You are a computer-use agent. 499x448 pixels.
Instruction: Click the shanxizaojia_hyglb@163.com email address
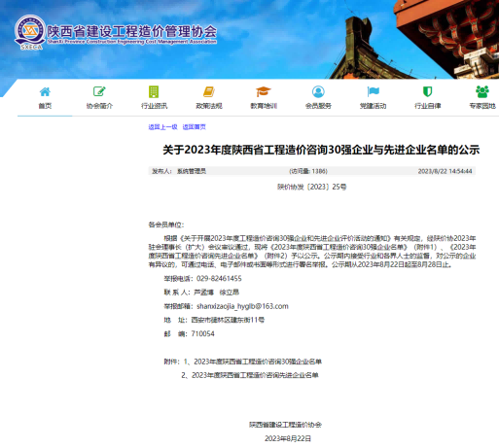[242, 306]
